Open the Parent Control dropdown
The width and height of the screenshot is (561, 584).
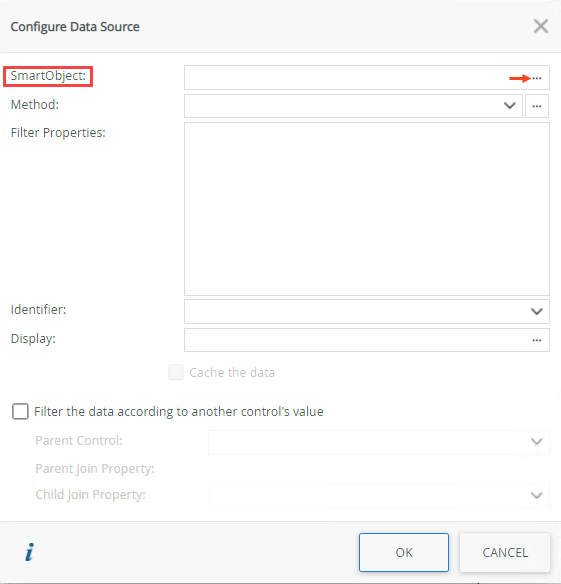378,442
